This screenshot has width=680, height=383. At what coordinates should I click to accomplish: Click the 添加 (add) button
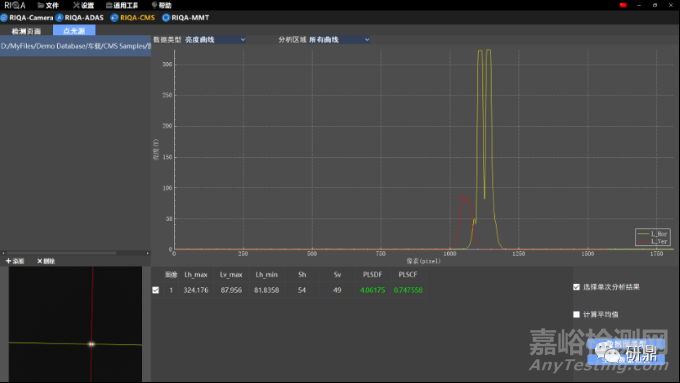[x=15, y=261]
